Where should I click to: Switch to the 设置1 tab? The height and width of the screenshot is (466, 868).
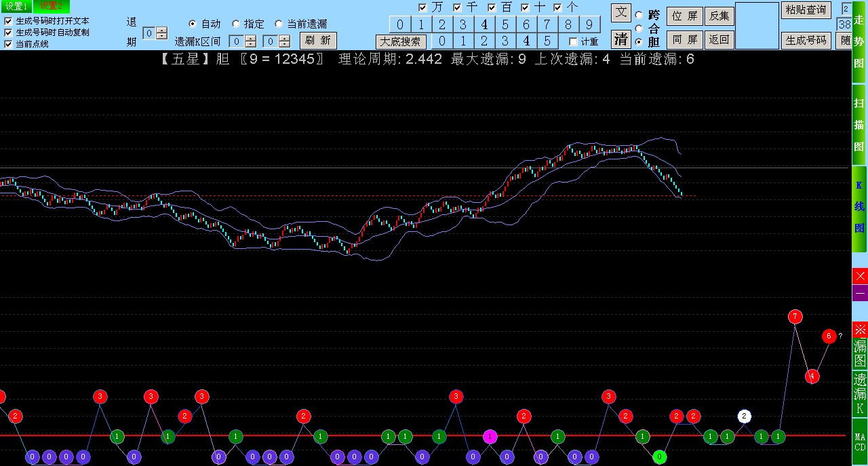coord(16,6)
